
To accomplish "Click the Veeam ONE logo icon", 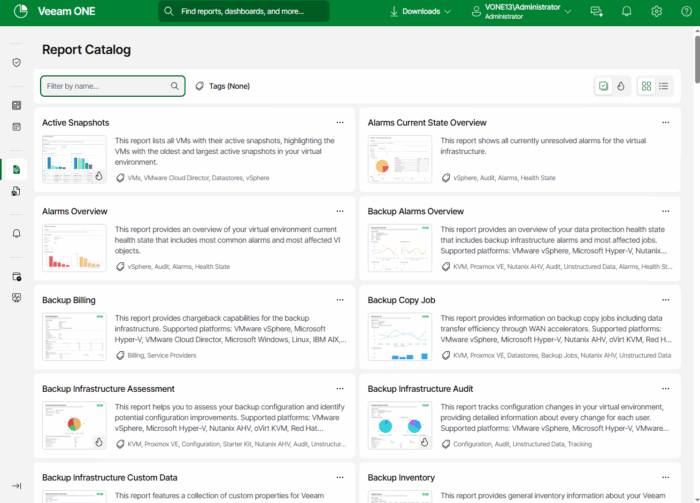I will tap(21, 11).
